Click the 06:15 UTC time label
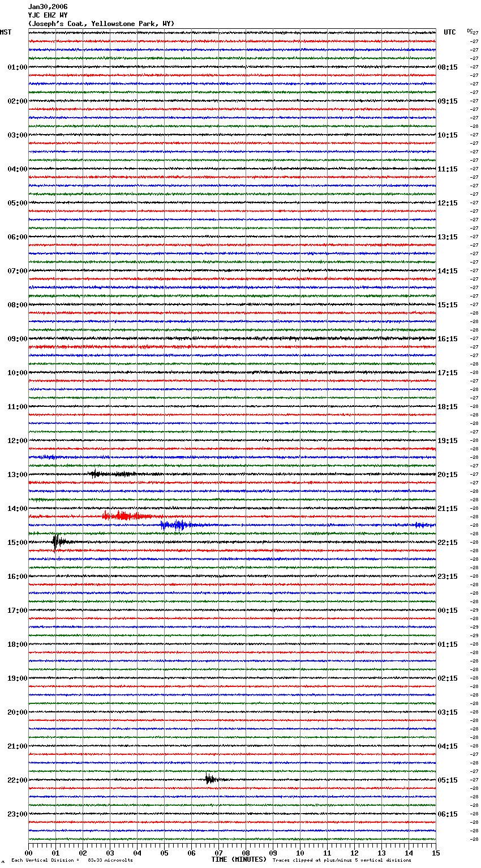This screenshot has height=868, width=481. coord(448,814)
